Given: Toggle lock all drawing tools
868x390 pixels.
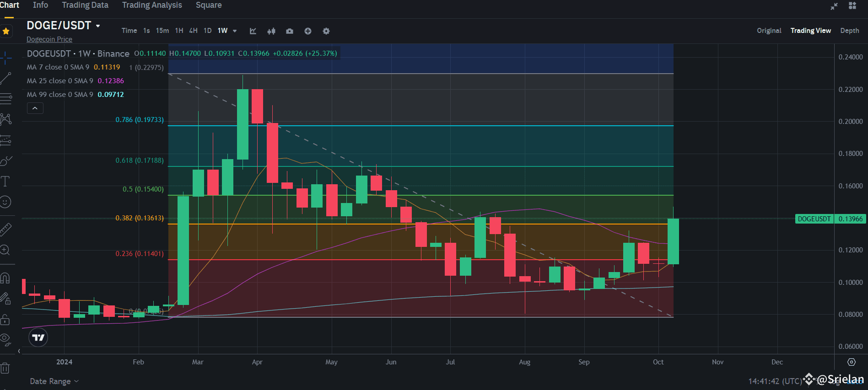Looking at the screenshot, I should (x=6, y=320).
